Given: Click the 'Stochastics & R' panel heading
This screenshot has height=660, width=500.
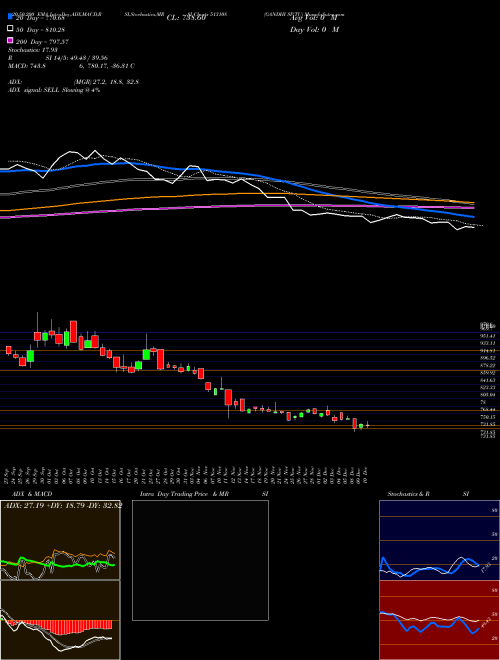Looking at the screenshot, I should [x=408, y=494].
